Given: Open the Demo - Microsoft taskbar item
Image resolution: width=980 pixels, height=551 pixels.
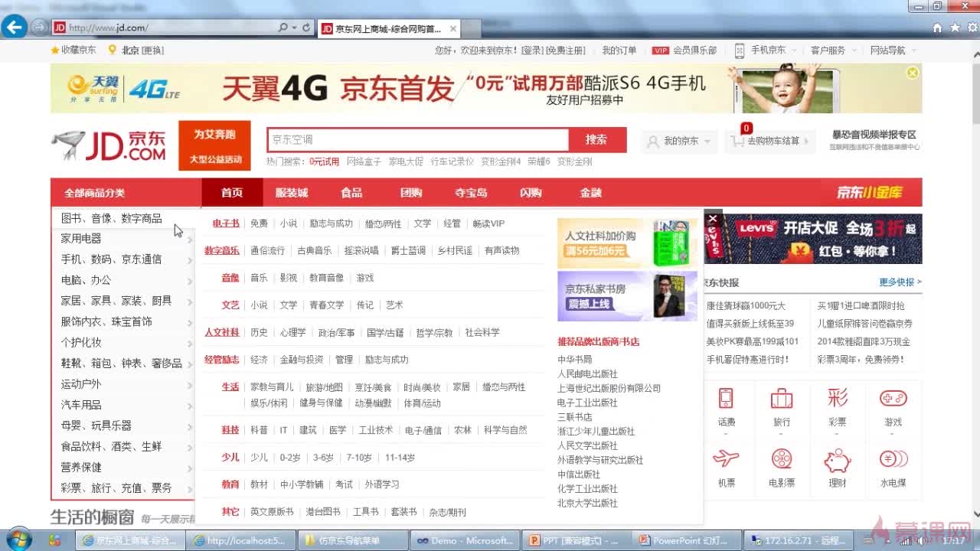Looking at the screenshot, I should (465, 540).
